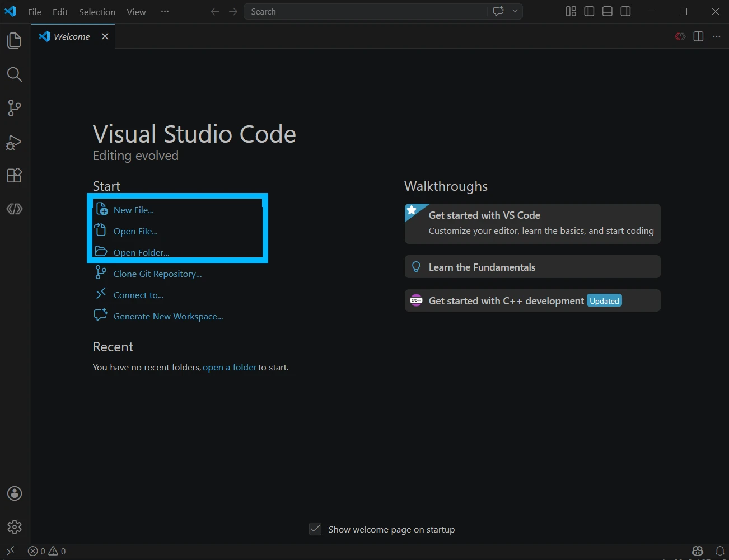The image size is (729, 560).
Task: Open Copilot chat from the title bar
Action: 498,11
